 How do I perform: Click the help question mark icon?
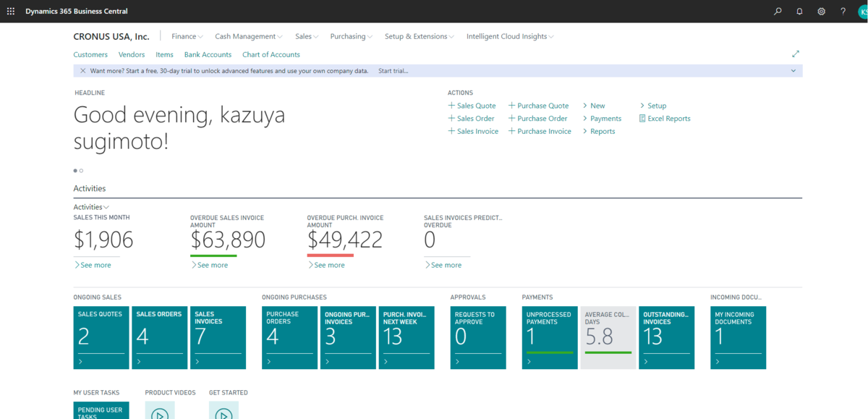click(x=843, y=11)
